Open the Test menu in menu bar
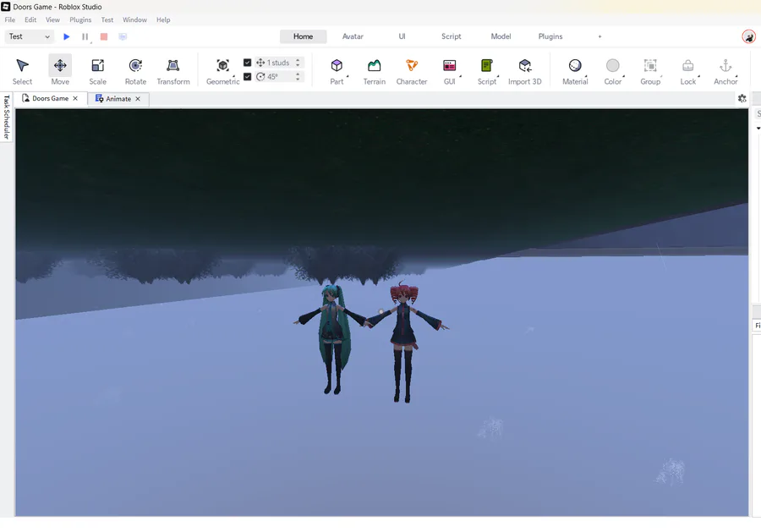 107,20
